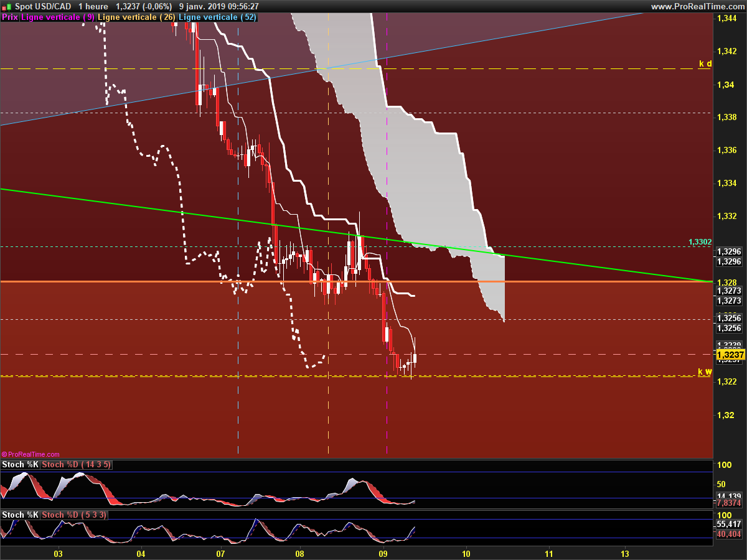
Task: Open the @ProRealTime.com link under the chart
Action: [x=31, y=454]
